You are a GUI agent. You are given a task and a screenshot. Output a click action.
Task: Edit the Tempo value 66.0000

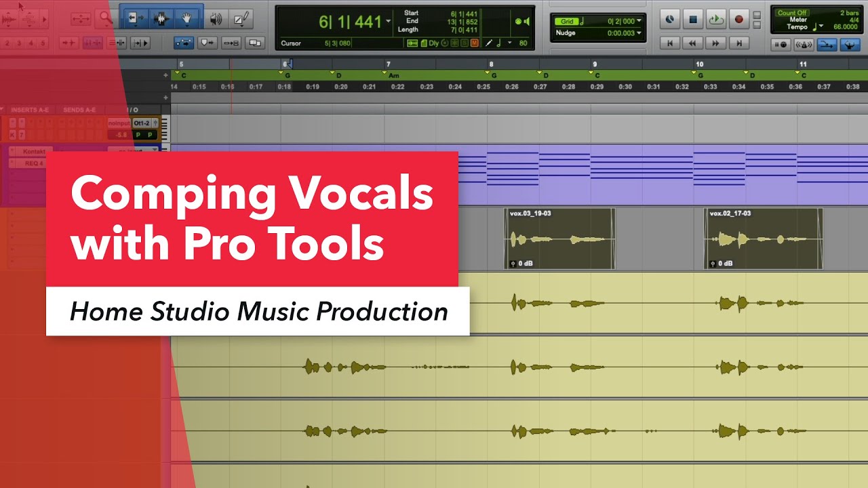[844, 27]
